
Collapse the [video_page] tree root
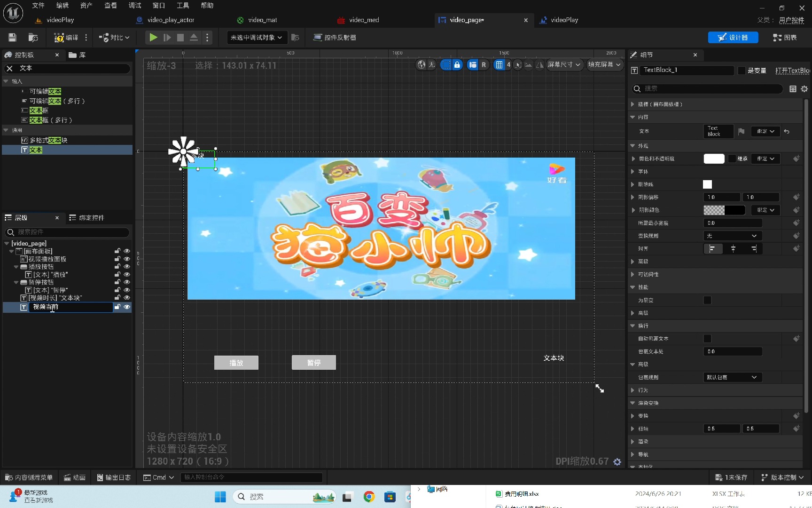7,244
